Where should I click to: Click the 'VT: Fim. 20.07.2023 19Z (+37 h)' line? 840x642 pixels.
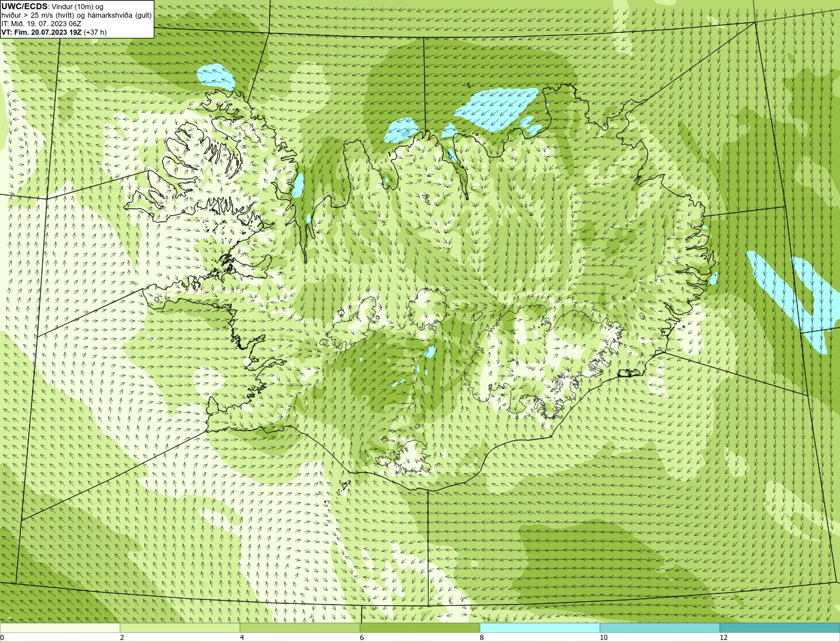[54, 32]
